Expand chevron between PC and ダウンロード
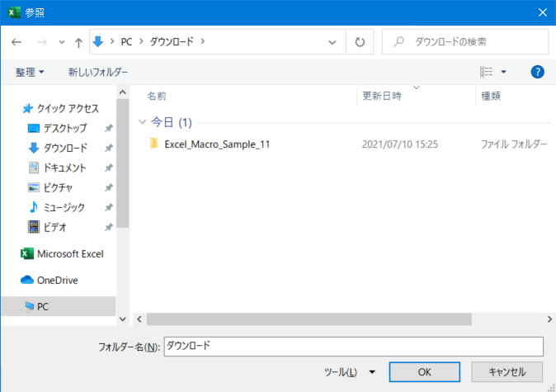 pyautogui.click(x=141, y=41)
